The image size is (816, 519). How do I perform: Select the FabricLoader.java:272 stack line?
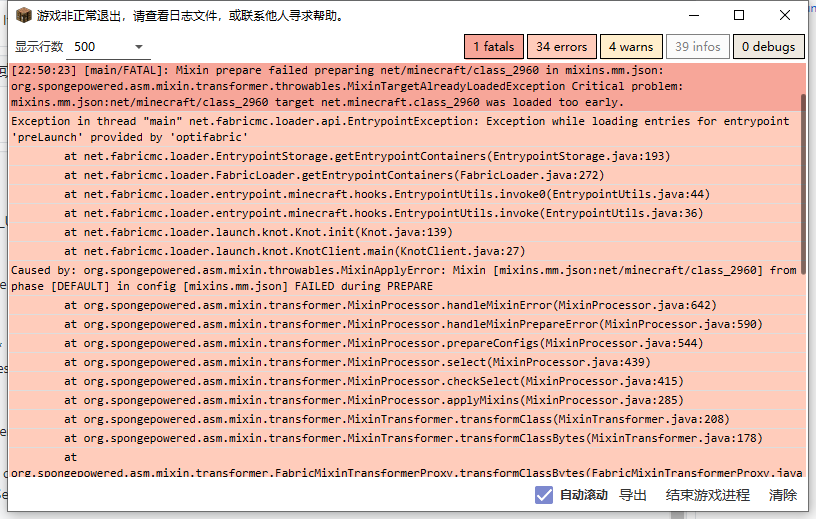(x=405, y=175)
